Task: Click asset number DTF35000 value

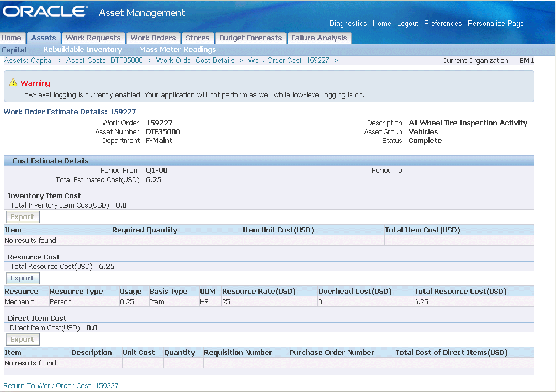Action: pyautogui.click(x=163, y=132)
